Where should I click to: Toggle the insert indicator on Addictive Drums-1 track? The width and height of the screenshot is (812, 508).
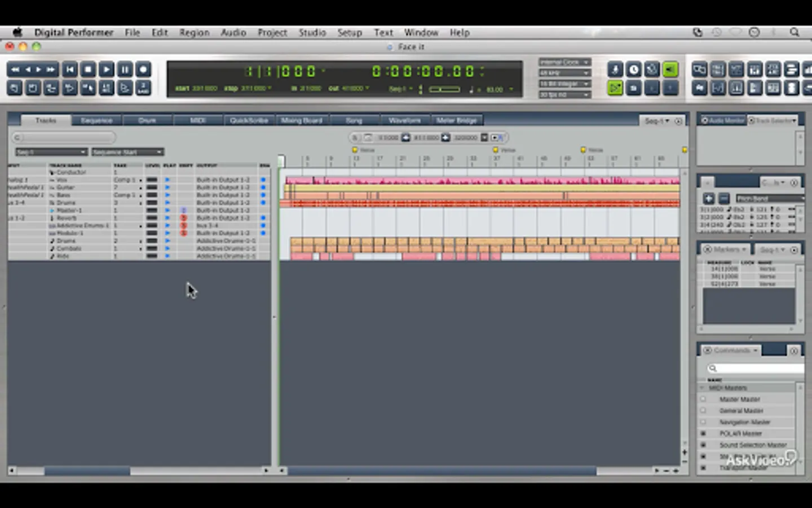(183, 226)
